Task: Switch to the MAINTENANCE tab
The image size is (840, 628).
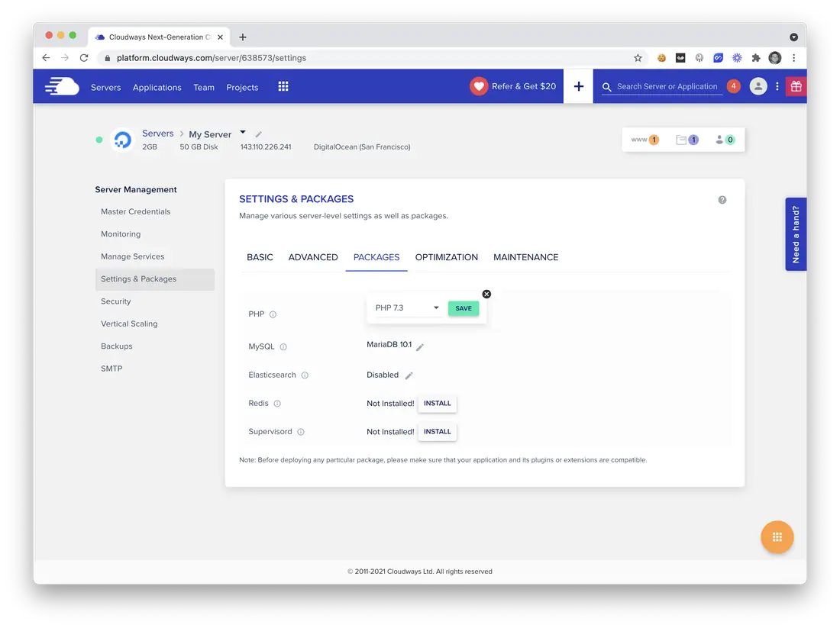Action: point(525,257)
